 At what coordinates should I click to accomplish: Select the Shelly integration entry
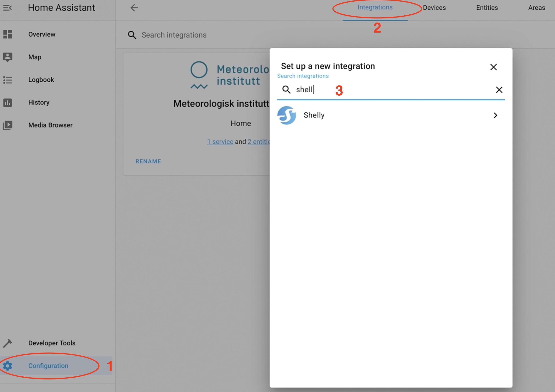coord(391,115)
